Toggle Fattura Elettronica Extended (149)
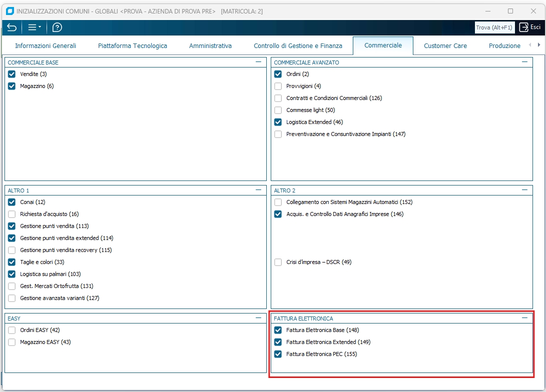The image size is (546, 392). pyautogui.click(x=278, y=342)
